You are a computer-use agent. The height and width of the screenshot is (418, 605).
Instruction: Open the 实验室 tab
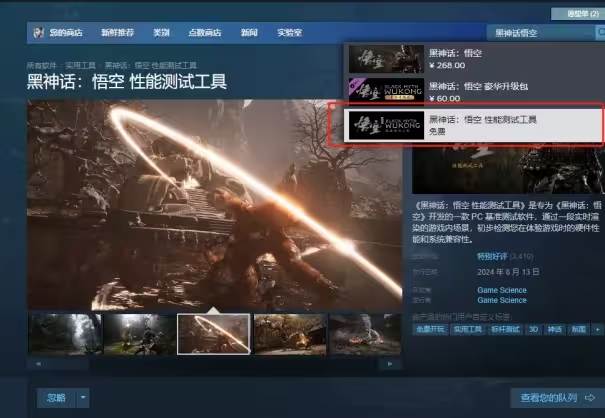(289, 33)
